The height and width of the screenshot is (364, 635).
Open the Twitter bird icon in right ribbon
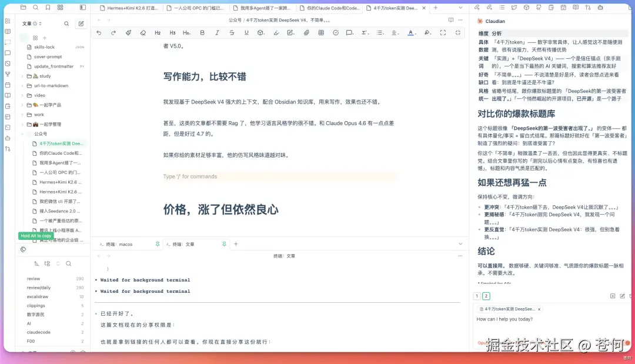coord(514,7)
